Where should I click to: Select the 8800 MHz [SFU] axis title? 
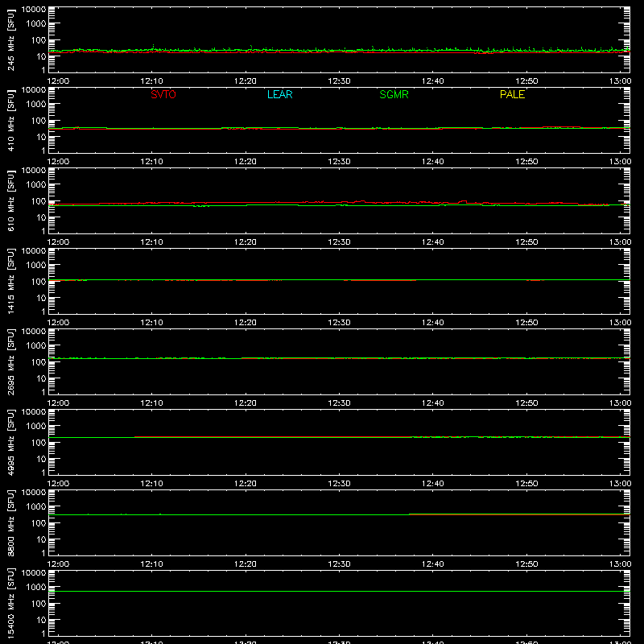(x=11, y=522)
